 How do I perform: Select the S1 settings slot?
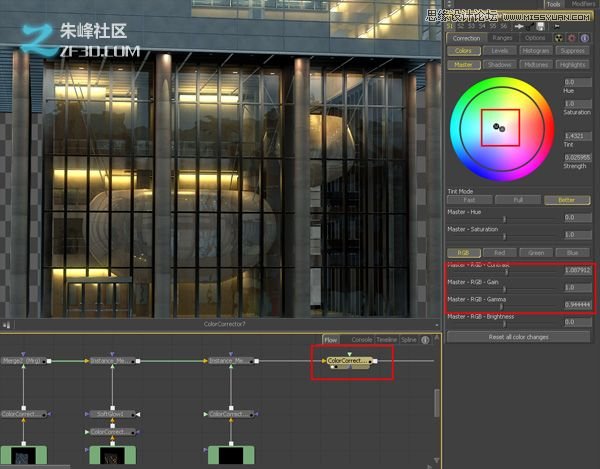coord(450,26)
